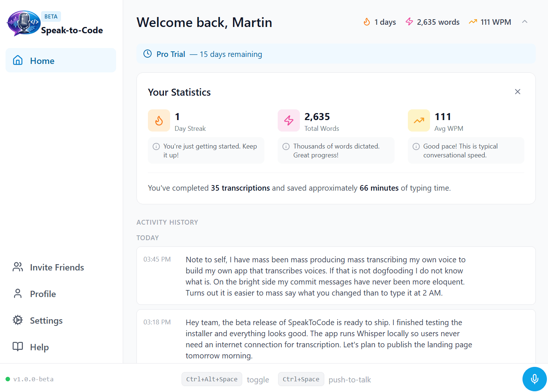This screenshot has width=548, height=392.
Task: Dismiss the Your Statistics card
Action: point(518,91)
